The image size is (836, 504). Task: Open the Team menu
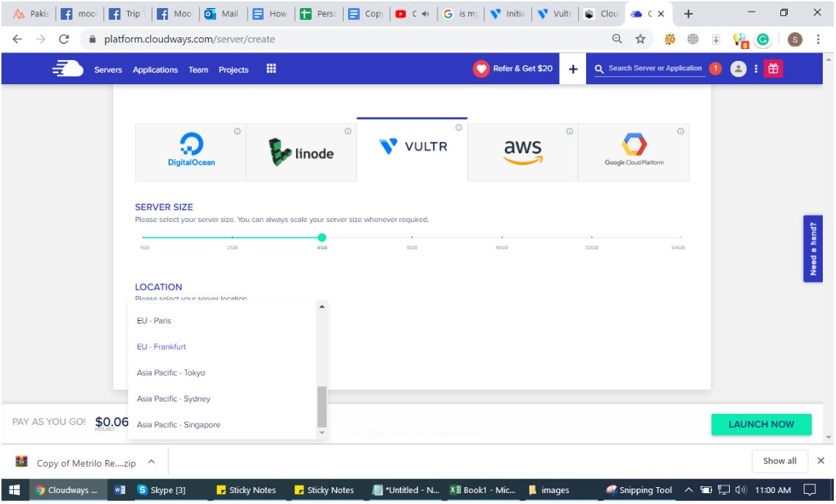tap(199, 70)
